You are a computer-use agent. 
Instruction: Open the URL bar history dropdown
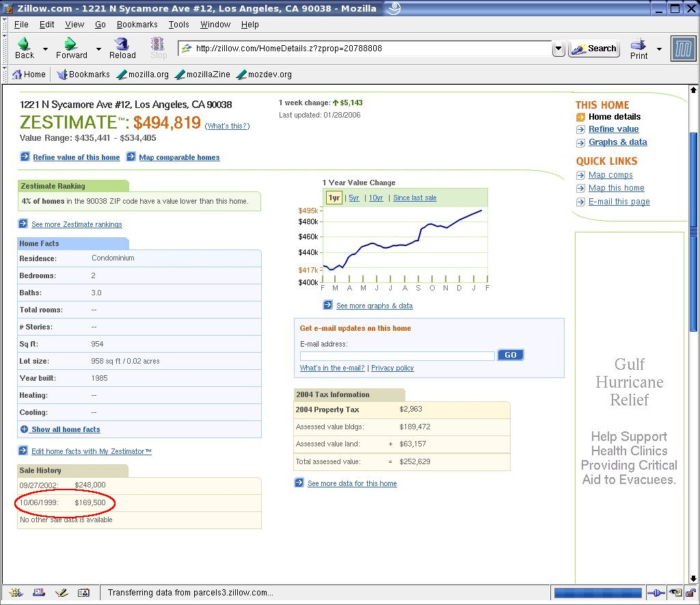tap(558, 49)
